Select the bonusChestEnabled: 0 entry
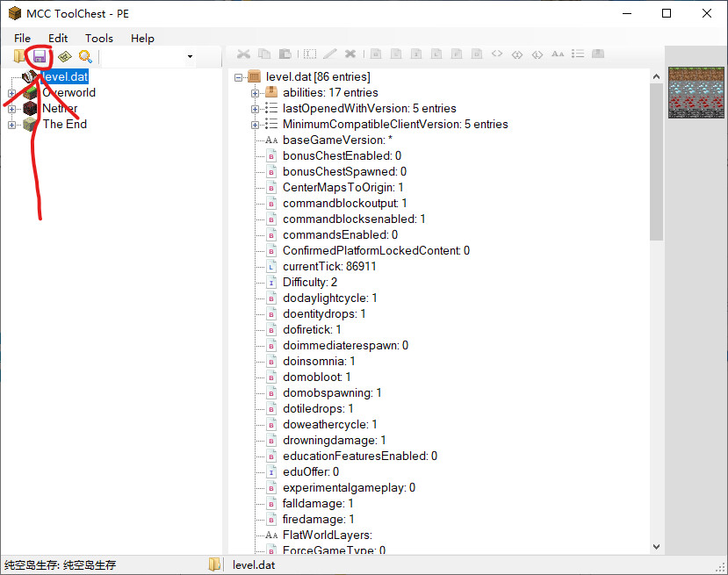 coord(342,155)
